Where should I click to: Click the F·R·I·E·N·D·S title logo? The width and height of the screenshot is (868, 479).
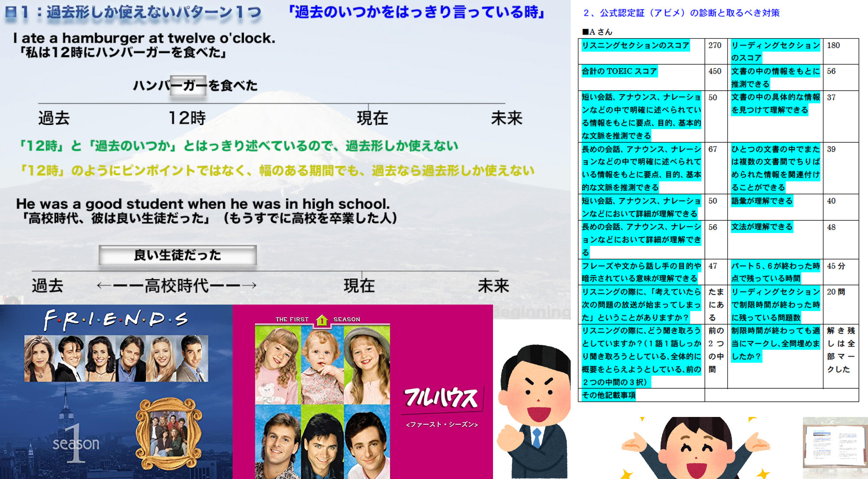pyautogui.click(x=116, y=320)
